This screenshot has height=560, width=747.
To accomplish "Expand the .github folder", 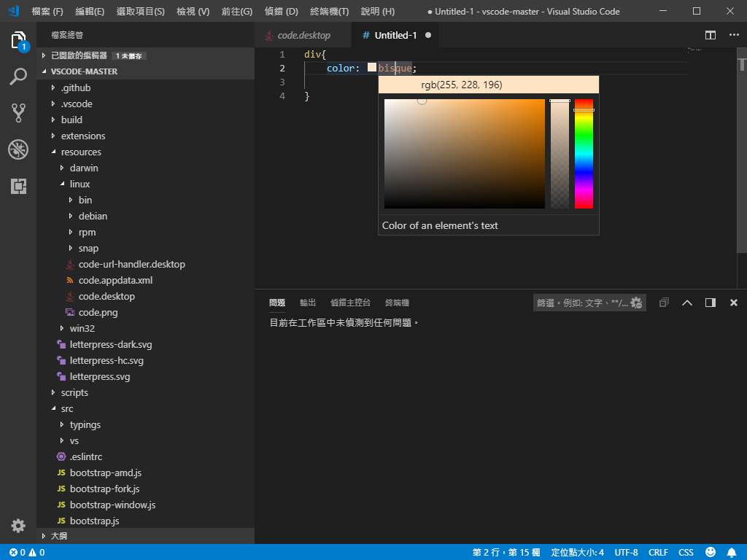I will (76, 87).
